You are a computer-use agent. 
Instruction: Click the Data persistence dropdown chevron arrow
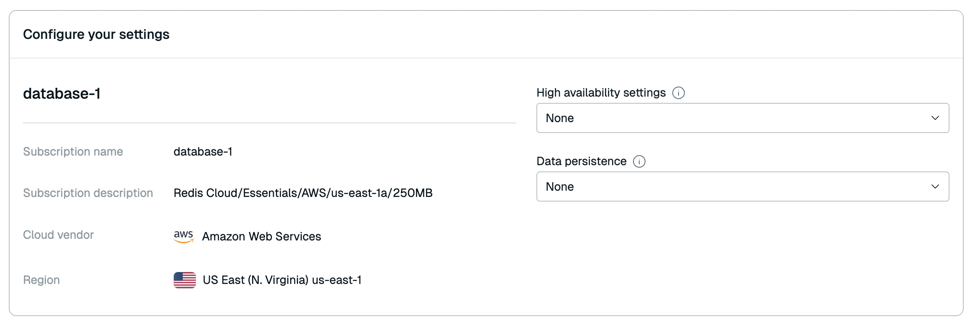click(x=935, y=186)
